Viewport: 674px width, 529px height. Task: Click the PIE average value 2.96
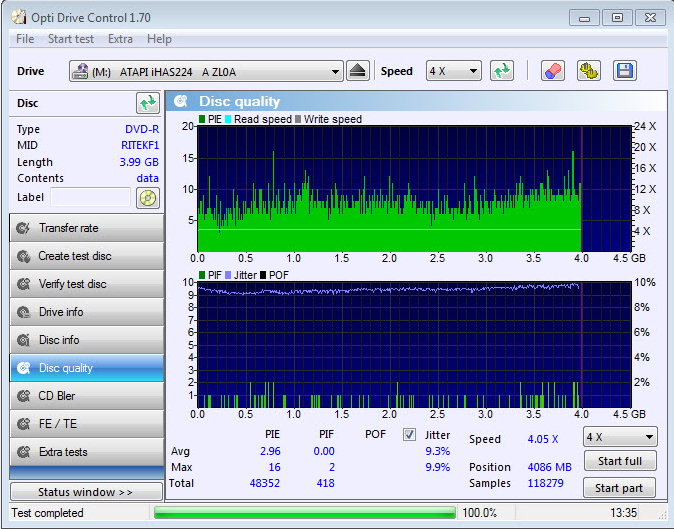pyautogui.click(x=270, y=451)
